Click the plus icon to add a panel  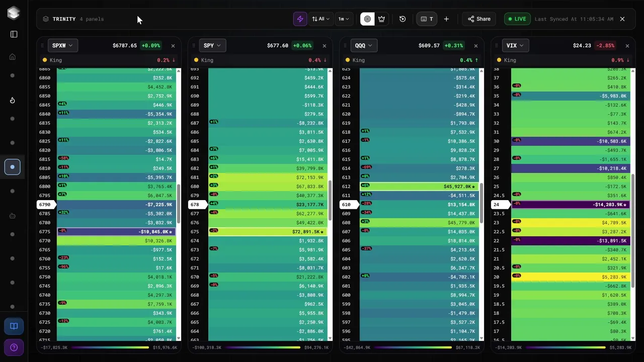click(x=446, y=19)
